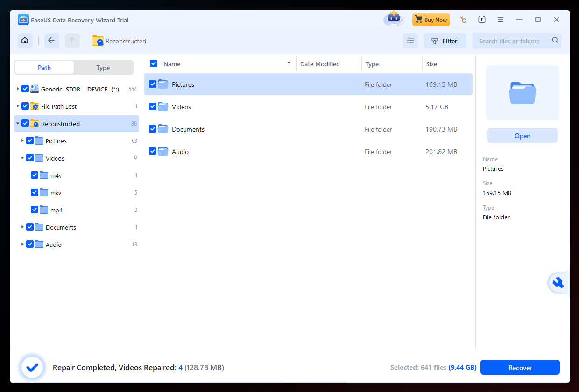Toggle the Generic STOR... DEVICE checkbox
Viewport: 579px width, 392px height.
[25, 89]
